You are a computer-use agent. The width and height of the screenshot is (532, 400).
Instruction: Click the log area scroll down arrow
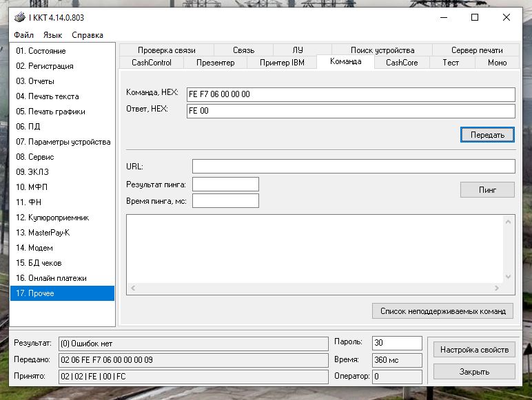(x=508, y=277)
